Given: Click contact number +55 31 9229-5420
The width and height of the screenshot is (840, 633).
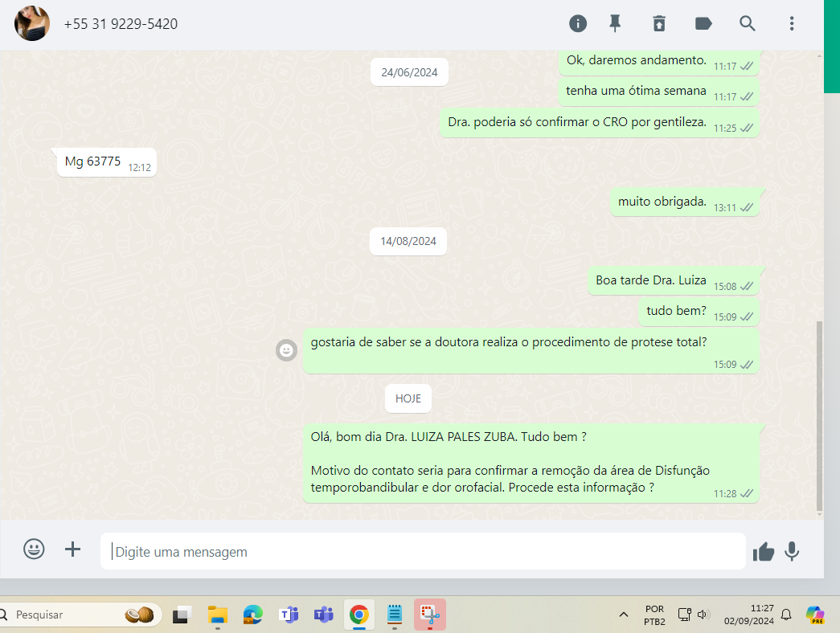Looking at the screenshot, I should point(121,24).
